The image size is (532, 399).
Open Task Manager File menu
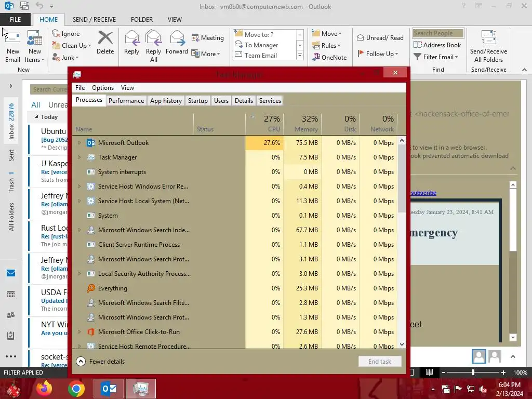pos(80,88)
